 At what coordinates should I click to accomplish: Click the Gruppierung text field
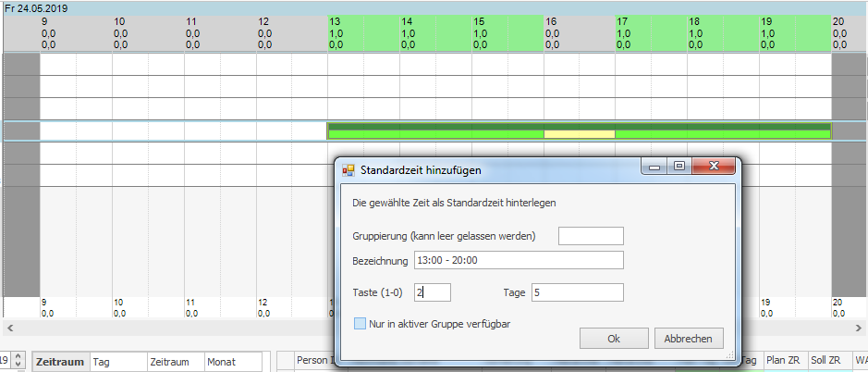pos(591,236)
